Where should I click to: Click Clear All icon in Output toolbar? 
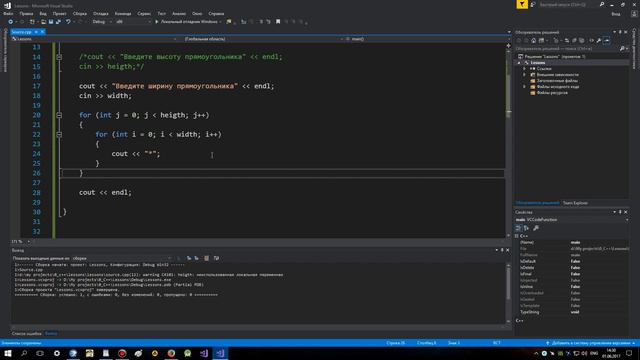coord(207,258)
